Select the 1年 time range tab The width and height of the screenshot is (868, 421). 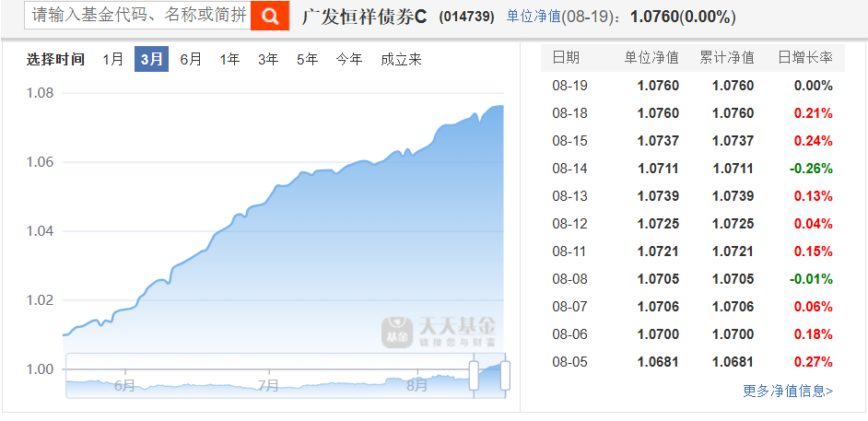click(x=229, y=59)
